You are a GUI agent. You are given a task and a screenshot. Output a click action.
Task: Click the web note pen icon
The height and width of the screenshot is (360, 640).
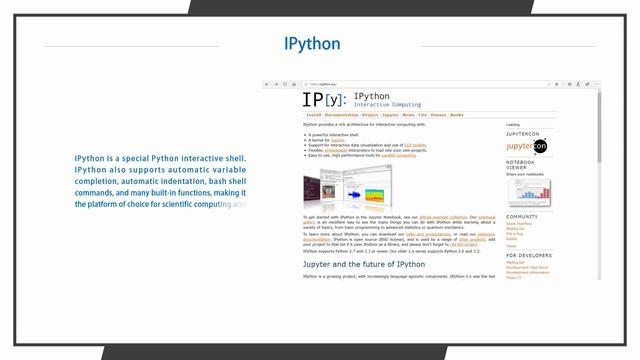tap(578, 84)
